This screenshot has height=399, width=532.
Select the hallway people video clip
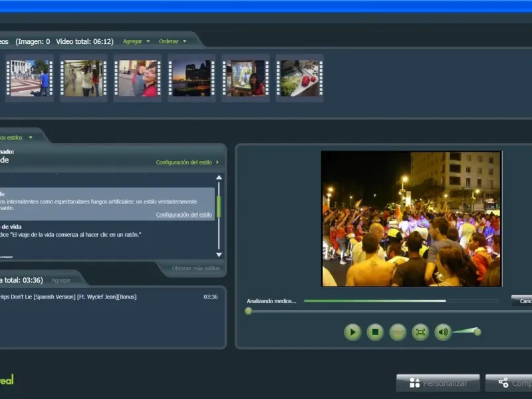click(84, 78)
